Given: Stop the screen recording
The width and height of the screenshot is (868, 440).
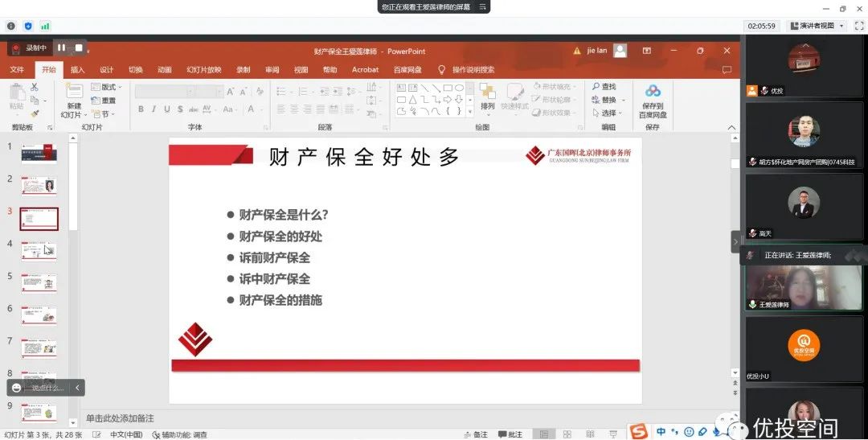Looking at the screenshot, I should point(79,48).
